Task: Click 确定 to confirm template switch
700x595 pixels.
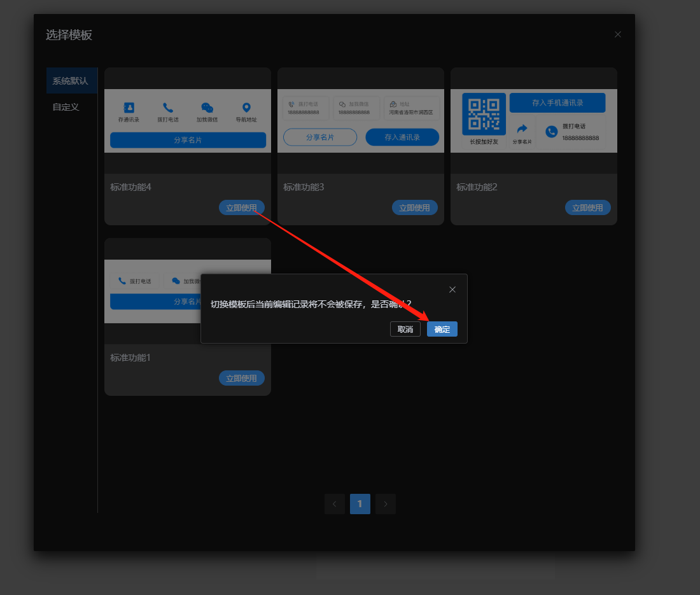Action: coord(442,329)
